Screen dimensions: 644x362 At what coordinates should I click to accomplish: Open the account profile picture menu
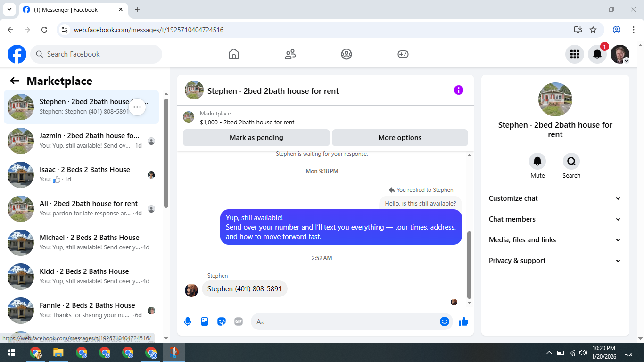pyautogui.click(x=620, y=54)
